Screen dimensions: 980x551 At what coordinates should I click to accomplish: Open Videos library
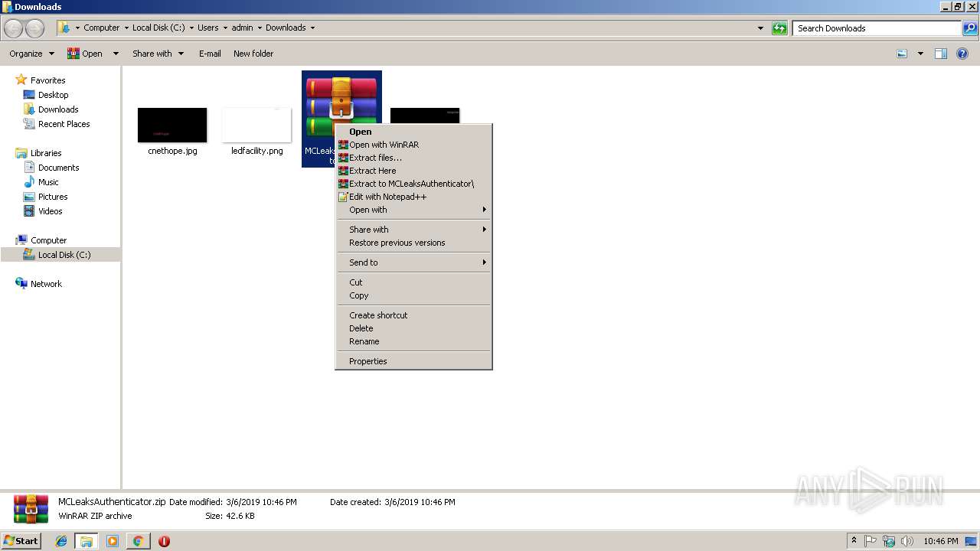(x=51, y=211)
